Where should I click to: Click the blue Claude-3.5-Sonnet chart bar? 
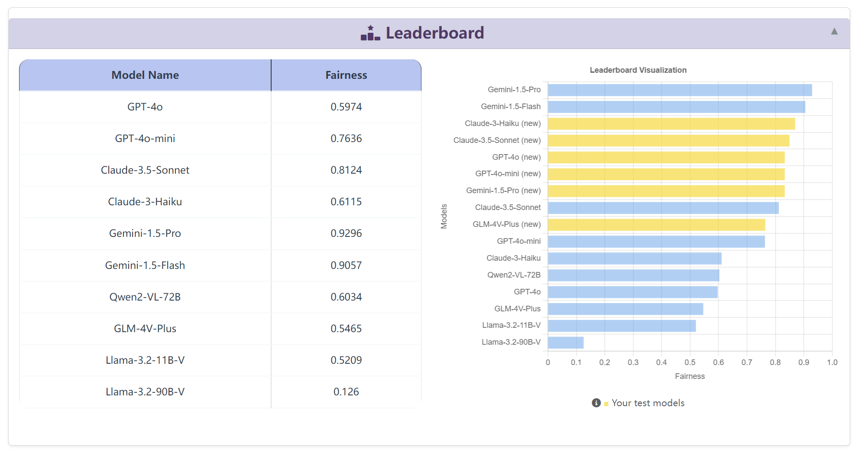click(x=663, y=208)
